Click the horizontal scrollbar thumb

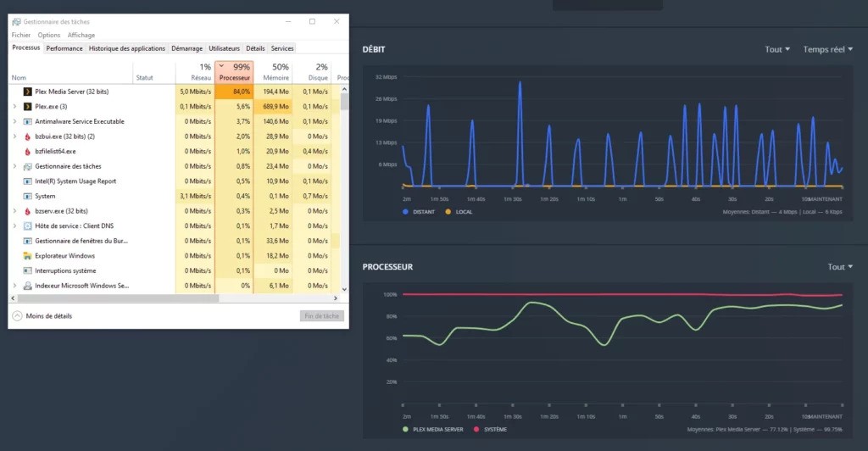(x=118, y=298)
